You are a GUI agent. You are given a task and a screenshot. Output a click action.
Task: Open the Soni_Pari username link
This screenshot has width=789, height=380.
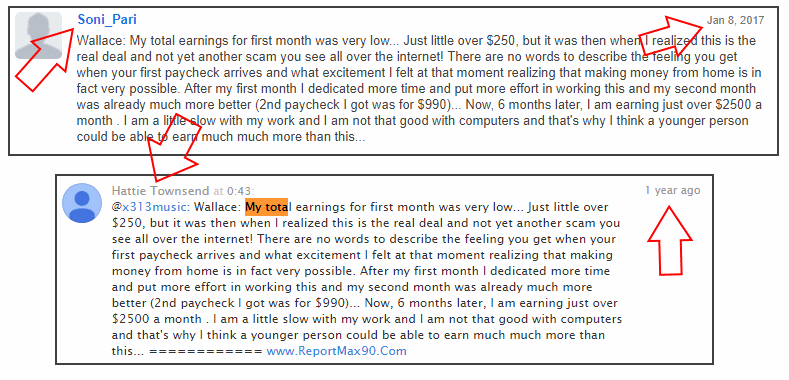coord(107,20)
